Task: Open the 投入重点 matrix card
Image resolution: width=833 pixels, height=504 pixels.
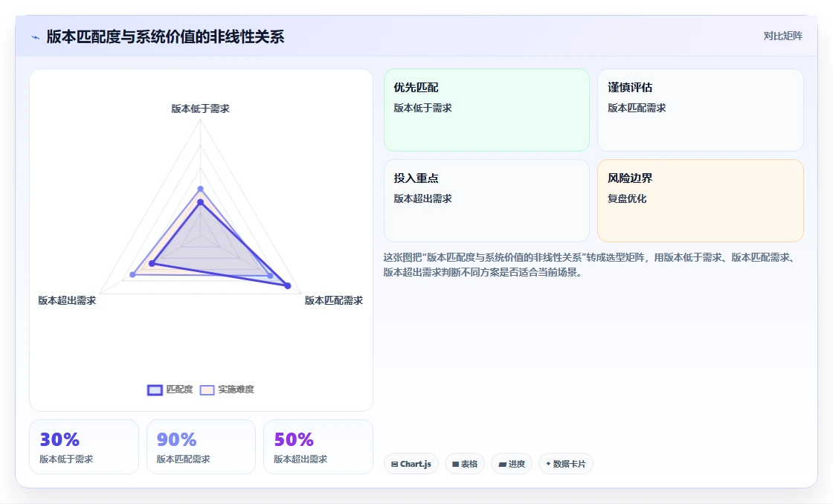Action: pos(486,201)
